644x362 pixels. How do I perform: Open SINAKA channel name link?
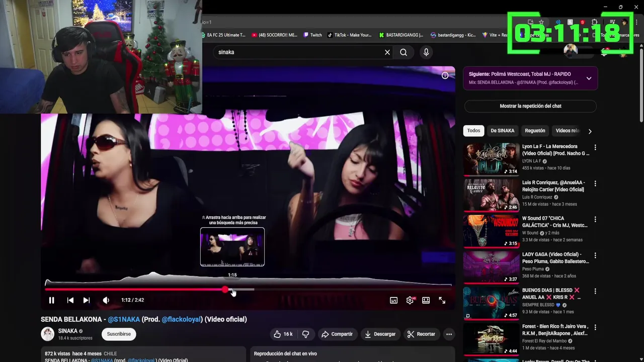(x=68, y=331)
